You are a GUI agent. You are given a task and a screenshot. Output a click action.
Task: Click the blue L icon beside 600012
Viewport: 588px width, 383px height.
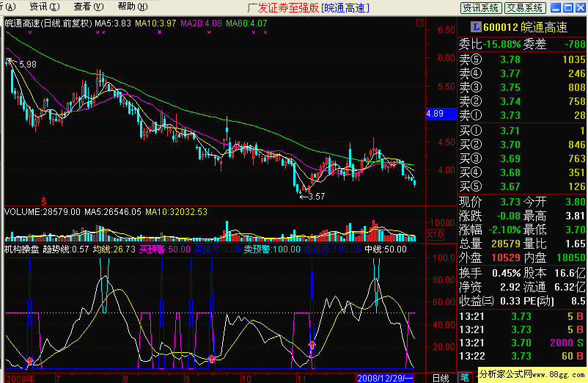(x=476, y=27)
